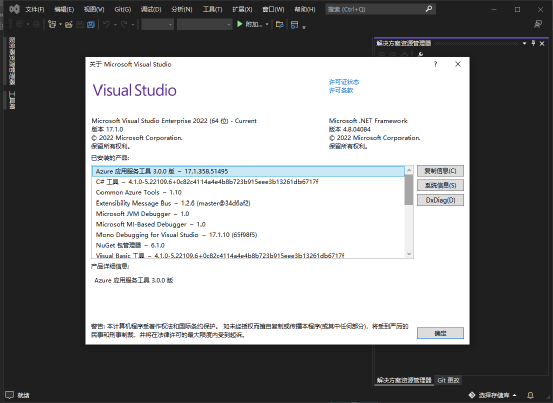553x403 pixels.
Task: Open the 帮助(H) menu
Action: (x=305, y=10)
